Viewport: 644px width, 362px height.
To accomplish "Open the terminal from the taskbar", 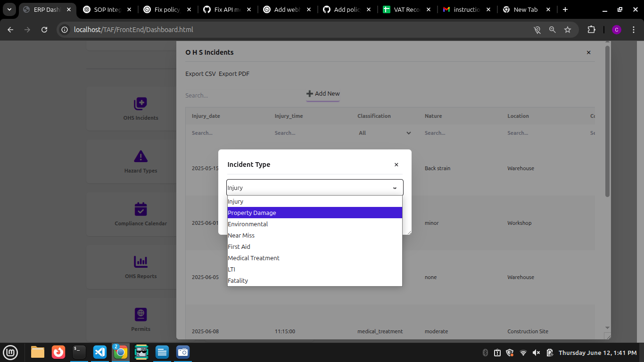I will [x=79, y=352].
